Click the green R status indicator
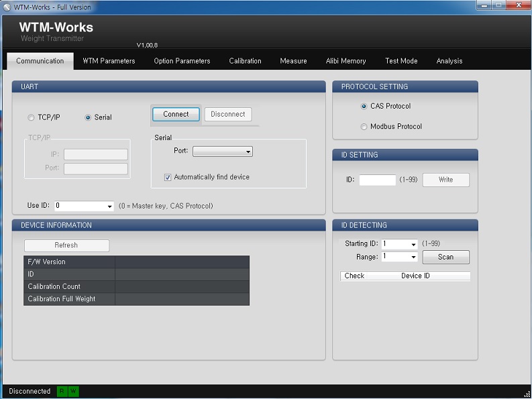The image size is (532, 399). [x=62, y=391]
